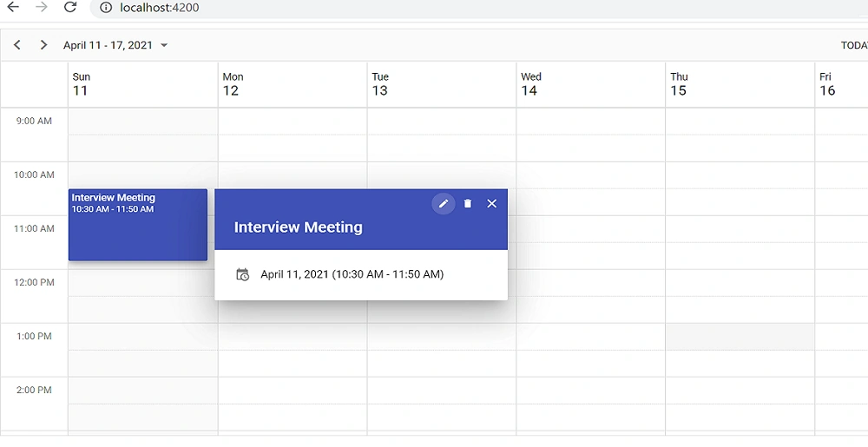Reload the page in the browser
The height and width of the screenshot is (447, 868).
(x=70, y=7)
